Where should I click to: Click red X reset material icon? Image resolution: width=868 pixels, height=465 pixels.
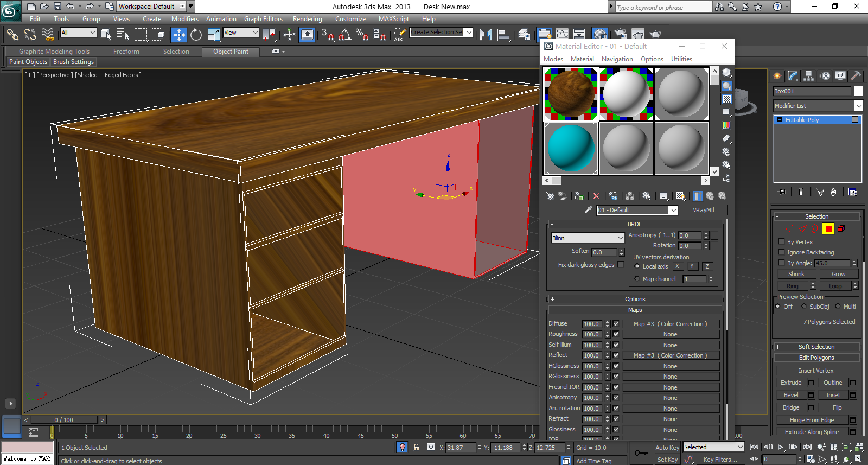click(x=596, y=196)
